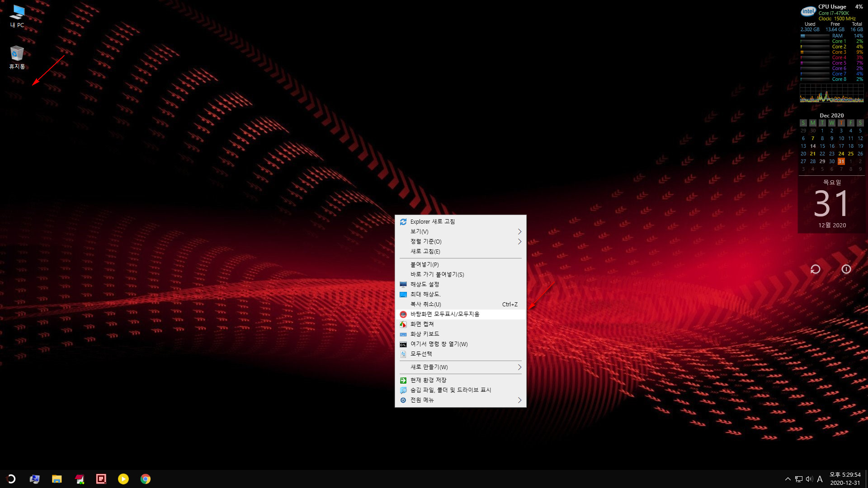Image resolution: width=868 pixels, height=488 pixels.
Task: Click Core 5 usage bar
Action: coord(815,63)
